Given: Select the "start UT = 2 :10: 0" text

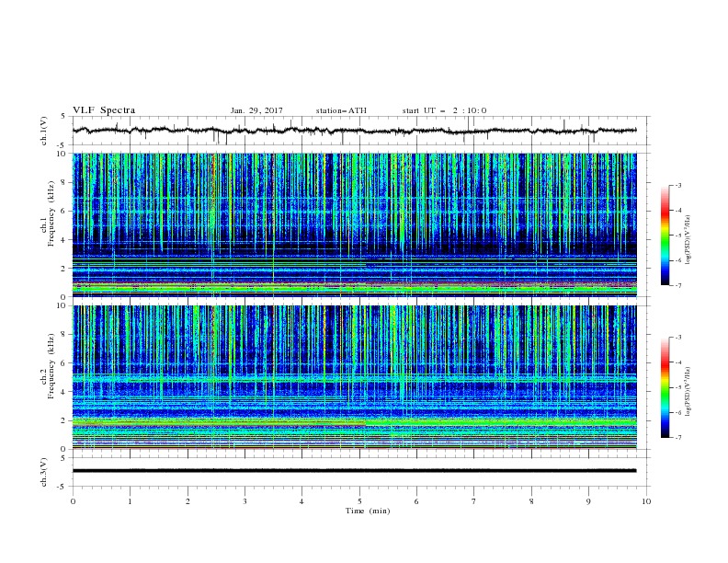Looking at the screenshot, I should pos(444,110).
